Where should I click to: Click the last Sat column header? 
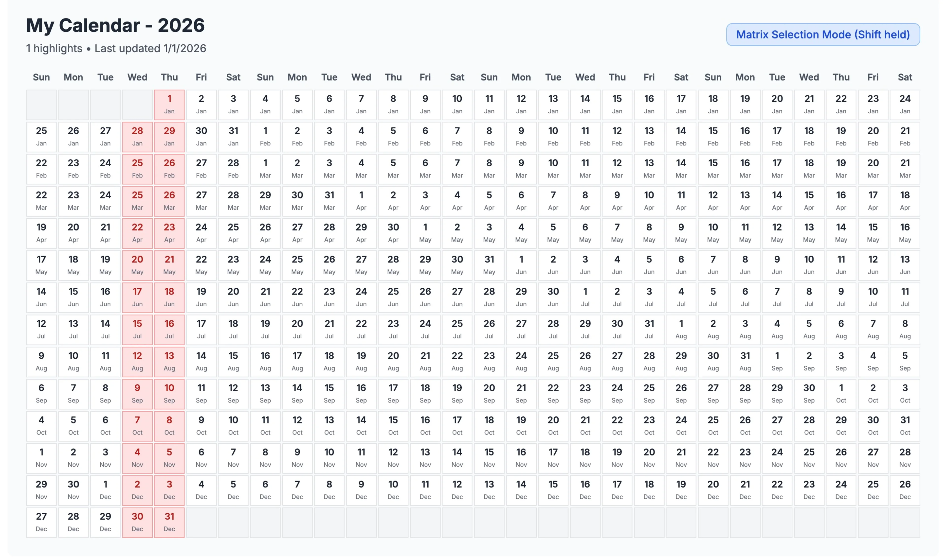[x=905, y=77]
